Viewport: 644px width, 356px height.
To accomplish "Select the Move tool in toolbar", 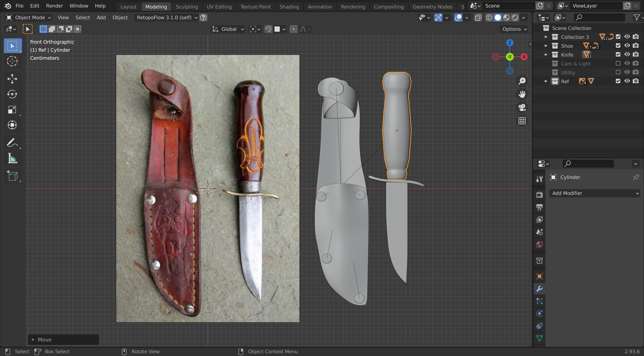I will coord(12,79).
